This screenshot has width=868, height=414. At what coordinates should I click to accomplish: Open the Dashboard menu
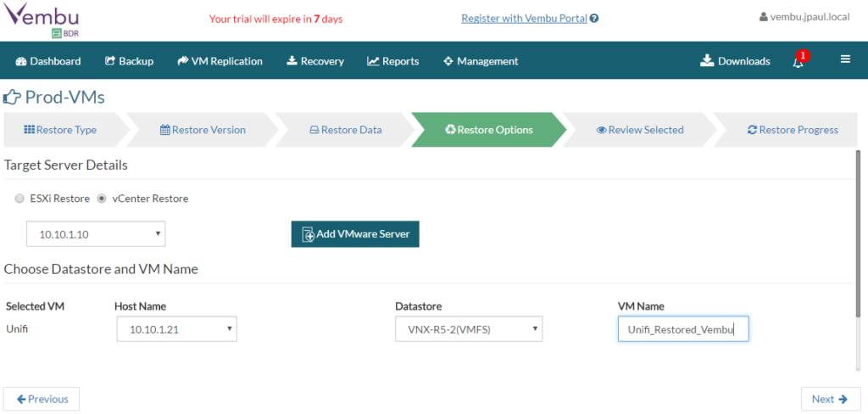48,61
